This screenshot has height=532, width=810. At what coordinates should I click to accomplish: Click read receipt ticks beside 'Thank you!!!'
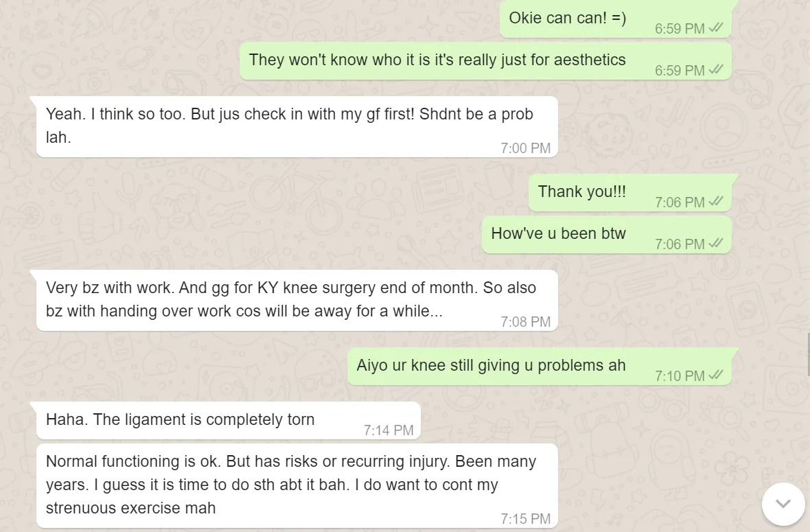pos(716,201)
